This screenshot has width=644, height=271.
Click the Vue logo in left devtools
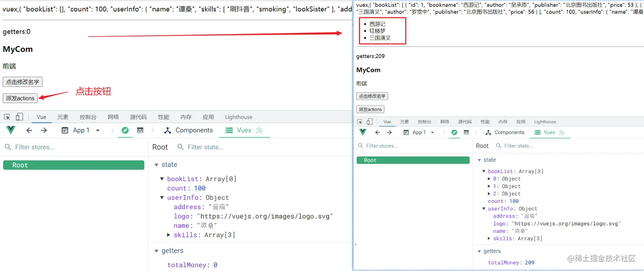11,130
